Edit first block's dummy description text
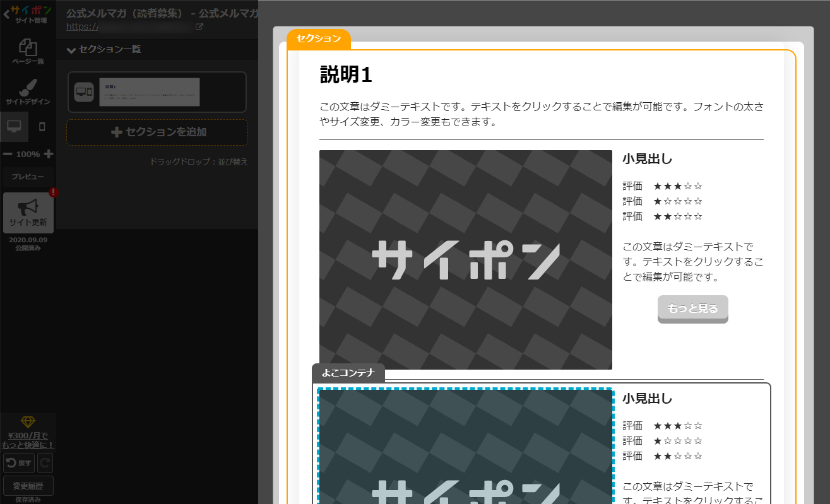Screen dimensions: 830x504 pos(693,262)
